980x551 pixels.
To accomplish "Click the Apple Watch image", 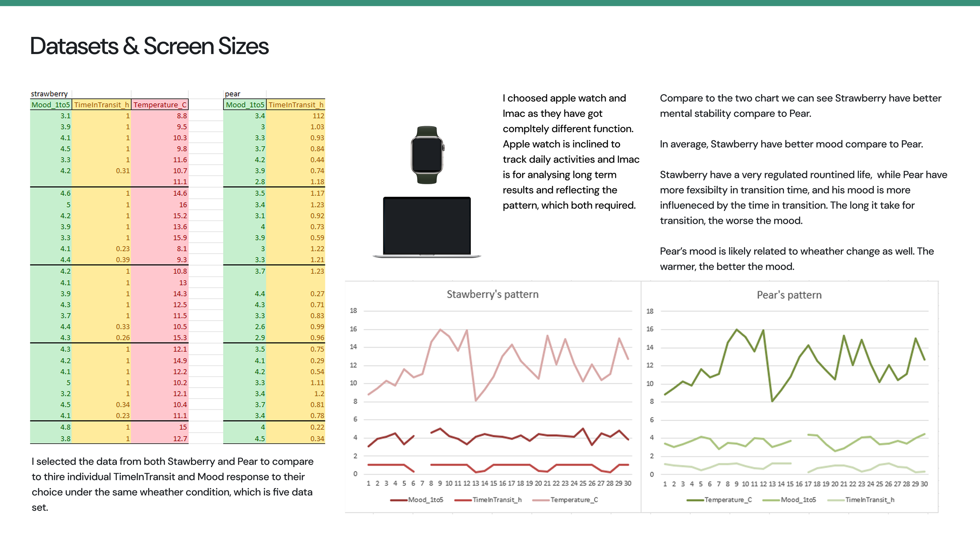I will point(427,155).
